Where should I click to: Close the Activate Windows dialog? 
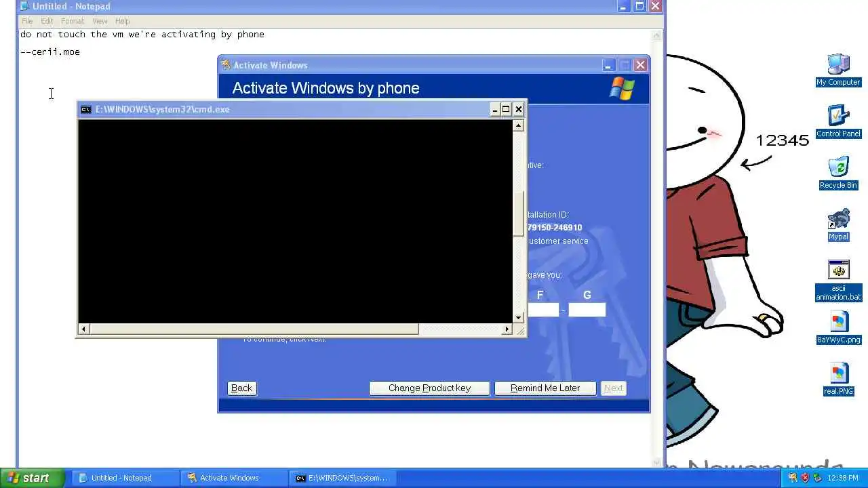640,65
